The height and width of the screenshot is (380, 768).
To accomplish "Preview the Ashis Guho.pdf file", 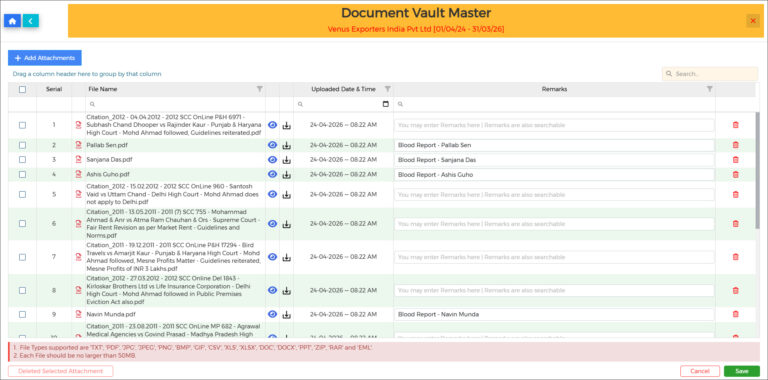I will pos(273,174).
